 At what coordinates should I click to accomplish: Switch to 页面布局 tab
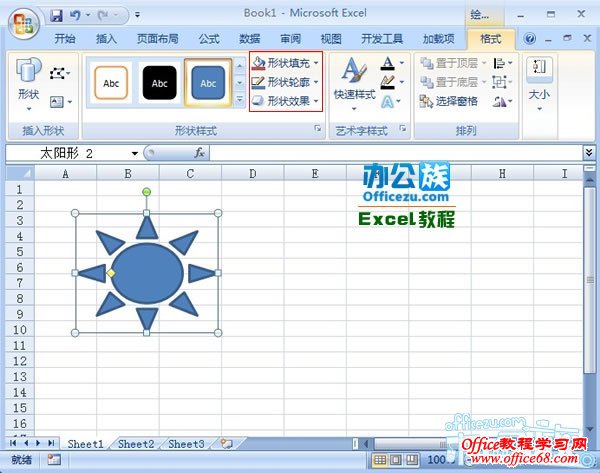[x=158, y=39]
